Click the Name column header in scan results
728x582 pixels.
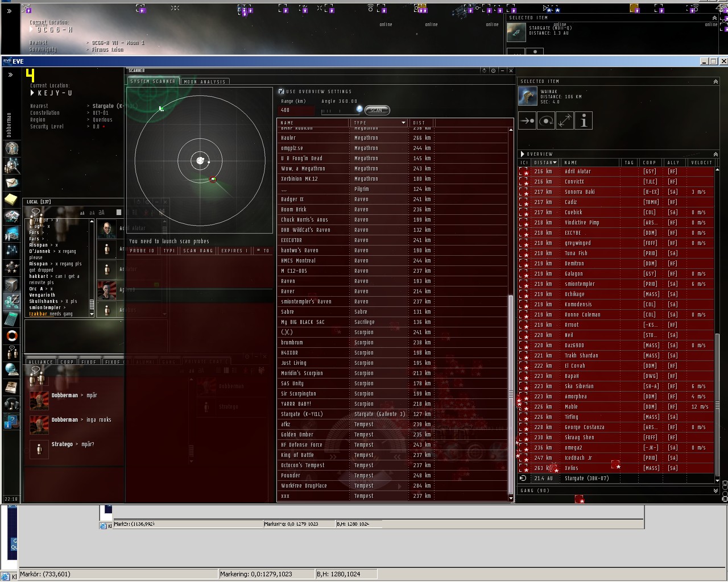tap(313, 122)
